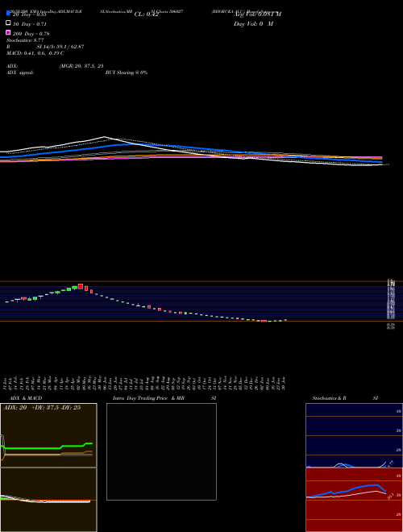Click the MACD lower chart panel
403x532 pixels.
(48, 500)
